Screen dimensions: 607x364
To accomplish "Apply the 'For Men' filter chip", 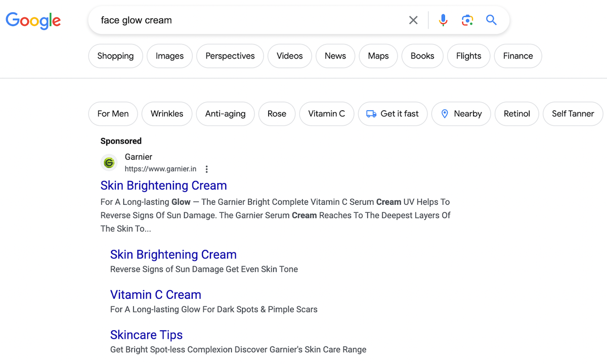I will (113, 114).
